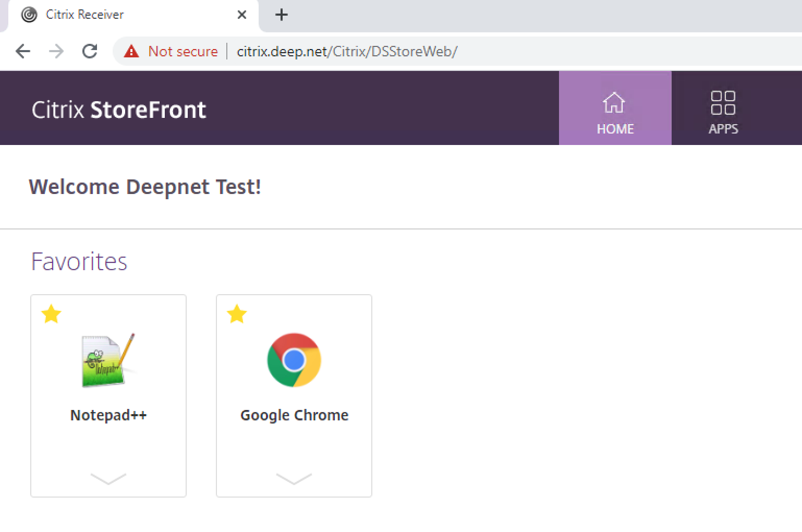Click the address bar URL
Viewport: 802px width, 532px height.
click(x=347, y=51)
